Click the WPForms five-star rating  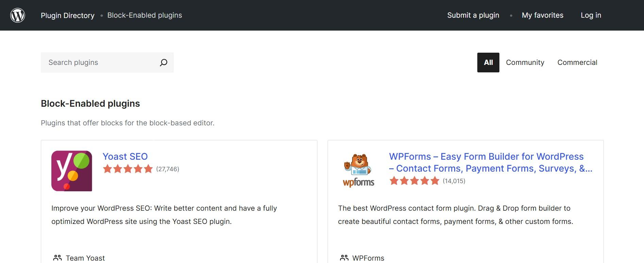tap(414, 181)
